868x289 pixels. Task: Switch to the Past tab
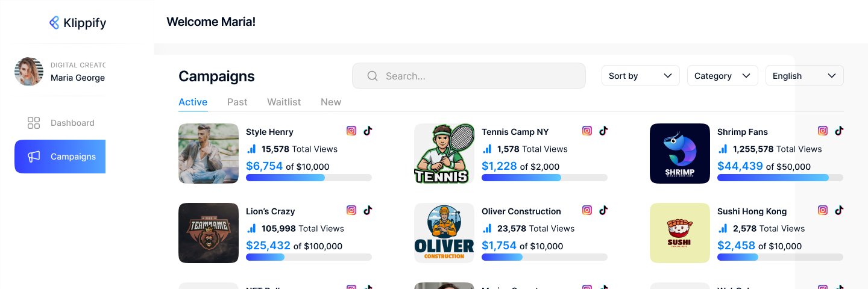pyautogui.click(x=237, y=102)
